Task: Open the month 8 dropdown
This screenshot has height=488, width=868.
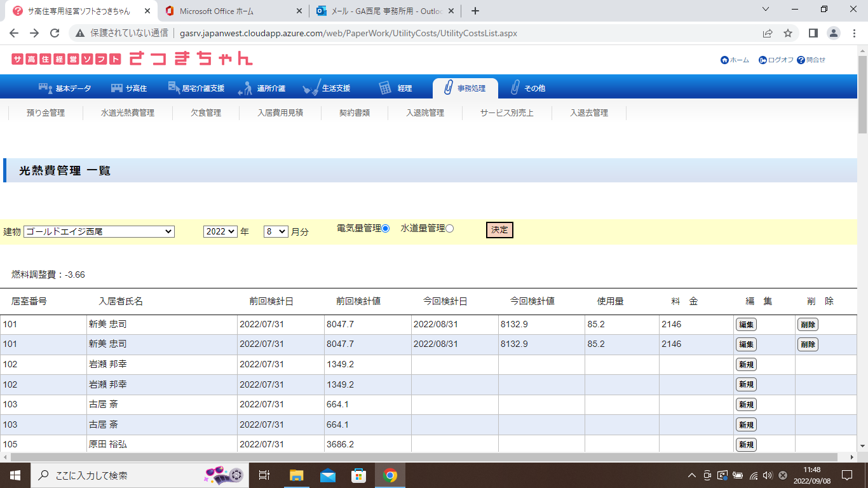Action: (x=276, y=232)
